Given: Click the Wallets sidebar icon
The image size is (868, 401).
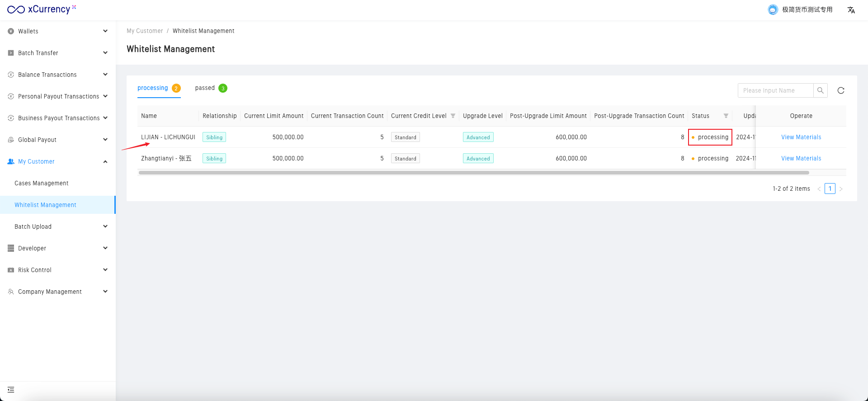Looking at the screenshot, I should (x=11, y=31).
